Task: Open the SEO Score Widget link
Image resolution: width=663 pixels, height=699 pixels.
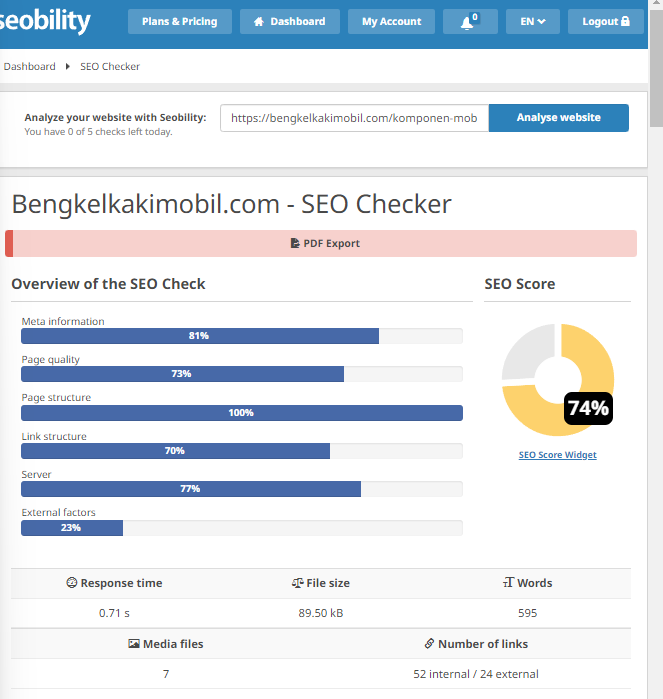Action: coord(557,455)
